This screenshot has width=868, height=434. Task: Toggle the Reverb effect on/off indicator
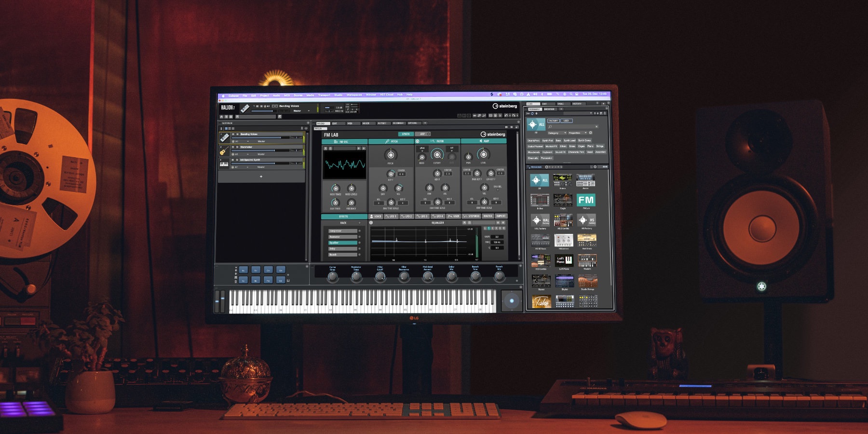click(x=359, y=255)
